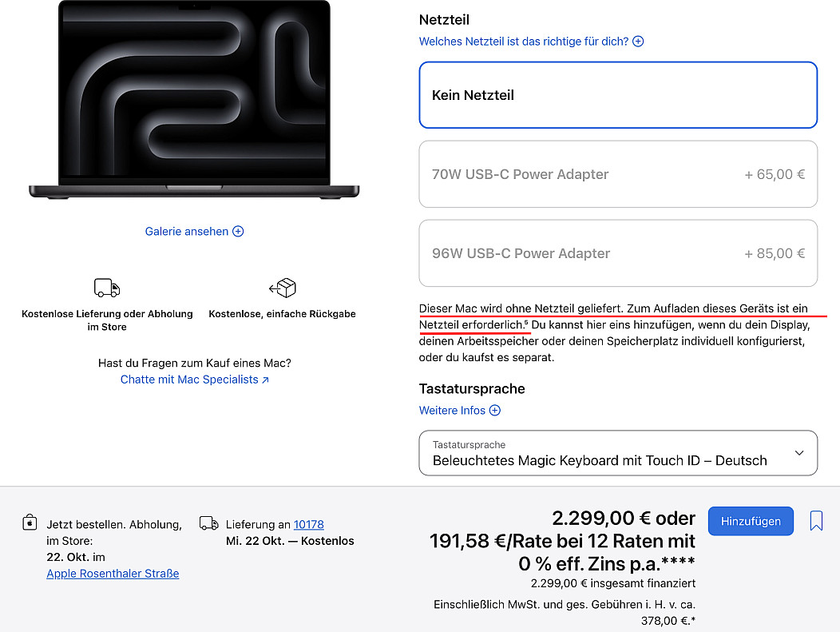This screenshot has width=840, height=632.
Task: Open Chatte mit Mac Specialists link
Action: 194,380
